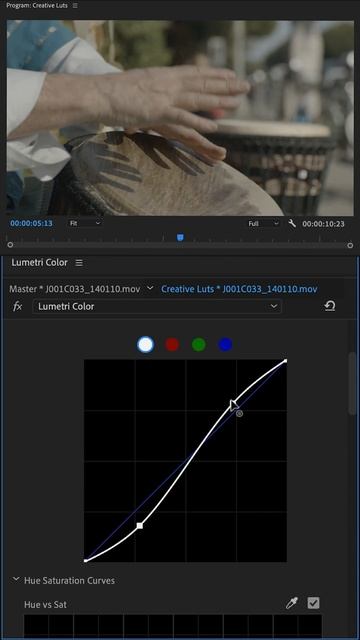Select the Master J001C033_140110.mov tab

[x=75, y=289]
